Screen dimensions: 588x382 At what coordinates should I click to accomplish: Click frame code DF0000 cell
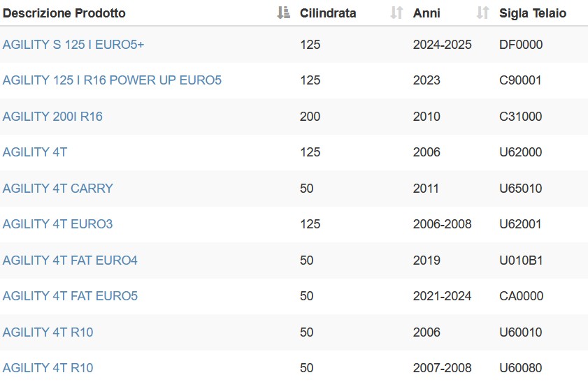521,45
